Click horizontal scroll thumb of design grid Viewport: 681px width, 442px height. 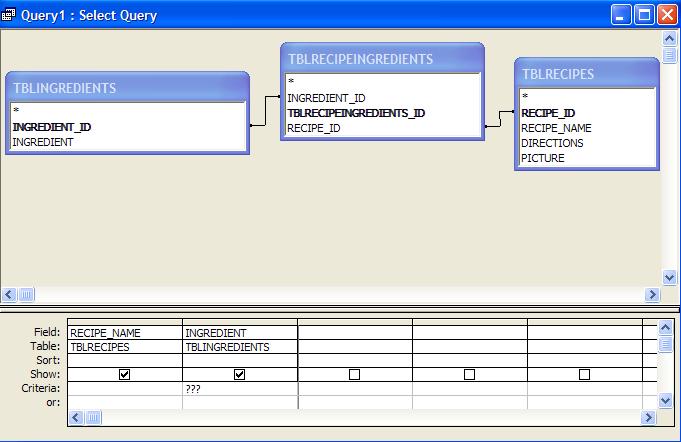point(93,418)
